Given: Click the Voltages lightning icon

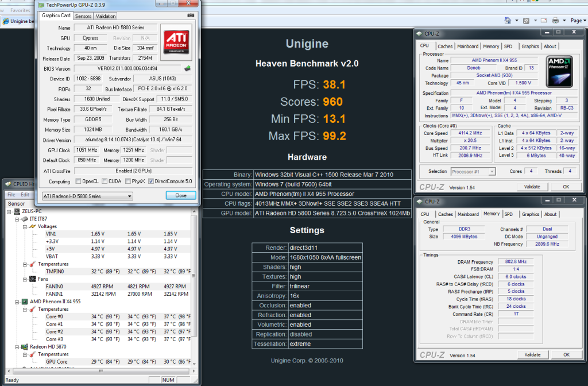Looking at the screenshot, I should [33, 226].
